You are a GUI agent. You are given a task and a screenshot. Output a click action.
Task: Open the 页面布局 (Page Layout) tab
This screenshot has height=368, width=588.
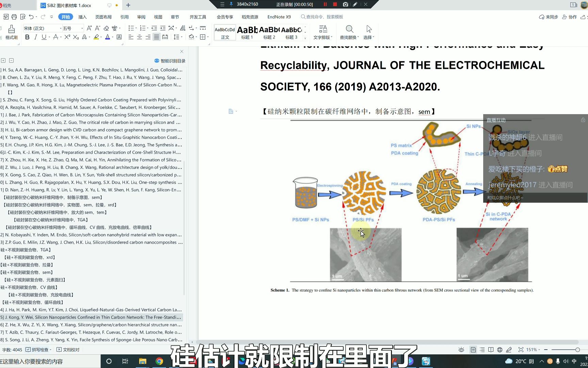pyautogui.click(x=103, y=17)
